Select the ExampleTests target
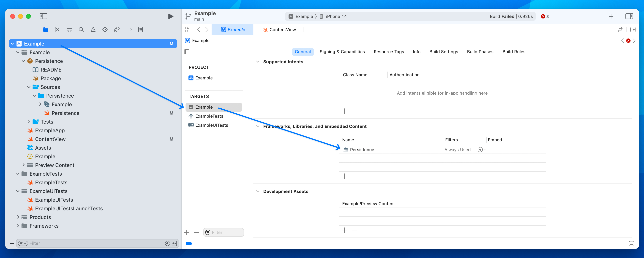The image size is (644, 258). click(x=209, y=116)
